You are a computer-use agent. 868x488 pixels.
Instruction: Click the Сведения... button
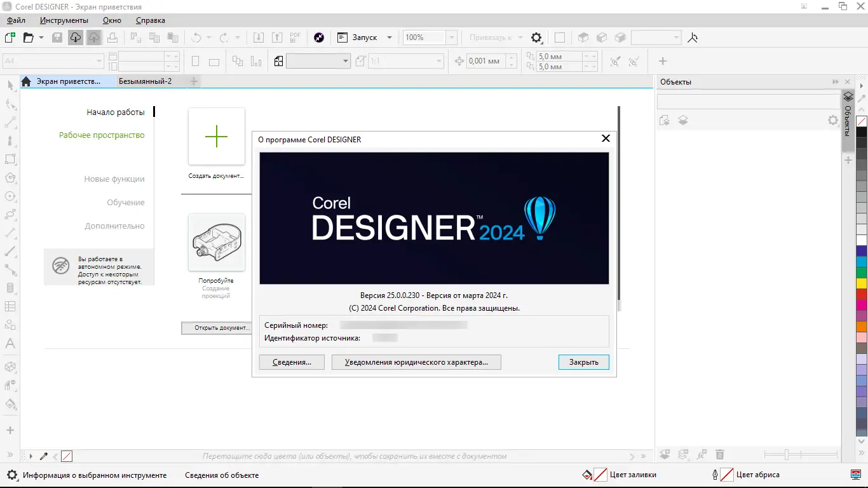(x=292, y=362)
